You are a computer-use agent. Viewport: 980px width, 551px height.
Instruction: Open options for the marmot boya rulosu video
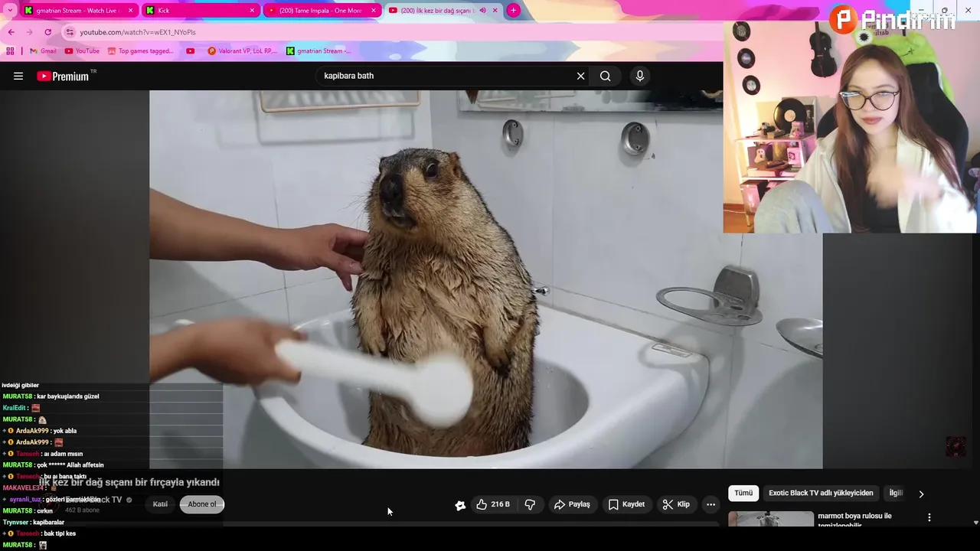pos(929,517)
